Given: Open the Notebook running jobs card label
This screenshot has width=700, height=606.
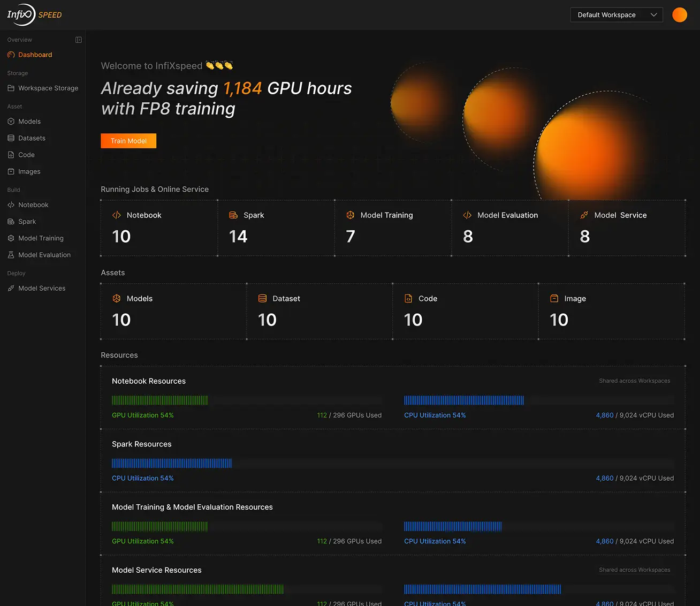Looking at the screenshot, I should point(144,215).
